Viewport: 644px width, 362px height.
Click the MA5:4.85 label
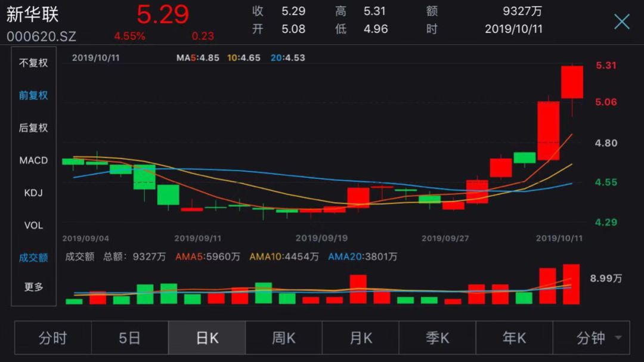coord(197,58)
